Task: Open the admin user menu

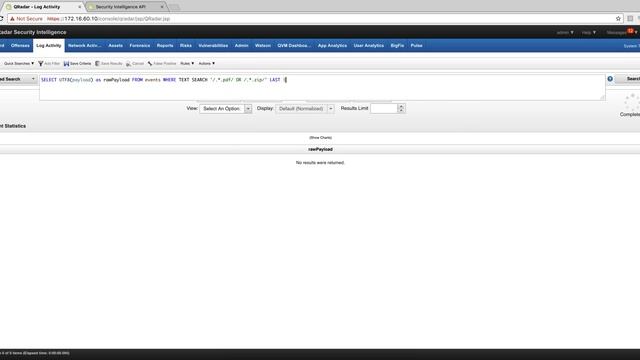Action: 565,32
